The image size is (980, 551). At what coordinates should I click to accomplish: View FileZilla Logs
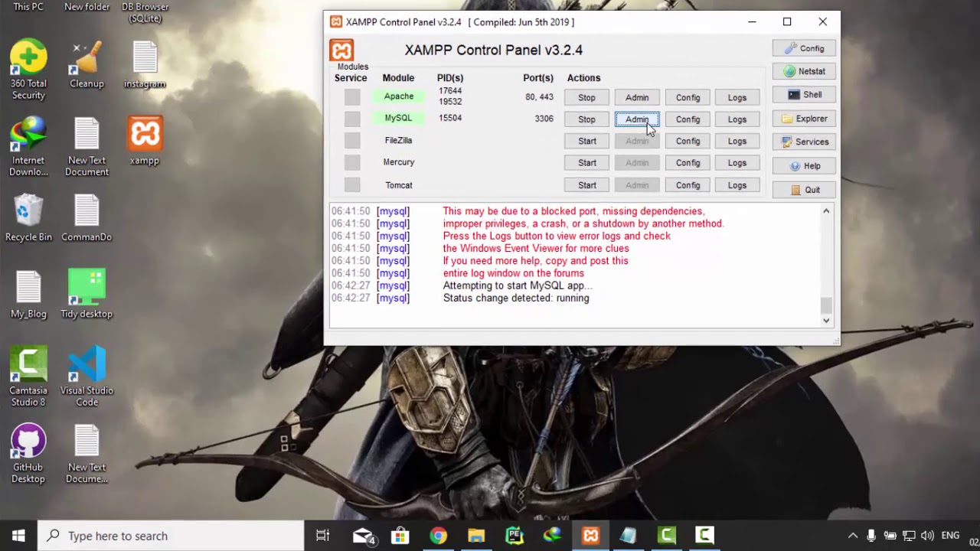(x=737, y=141)
